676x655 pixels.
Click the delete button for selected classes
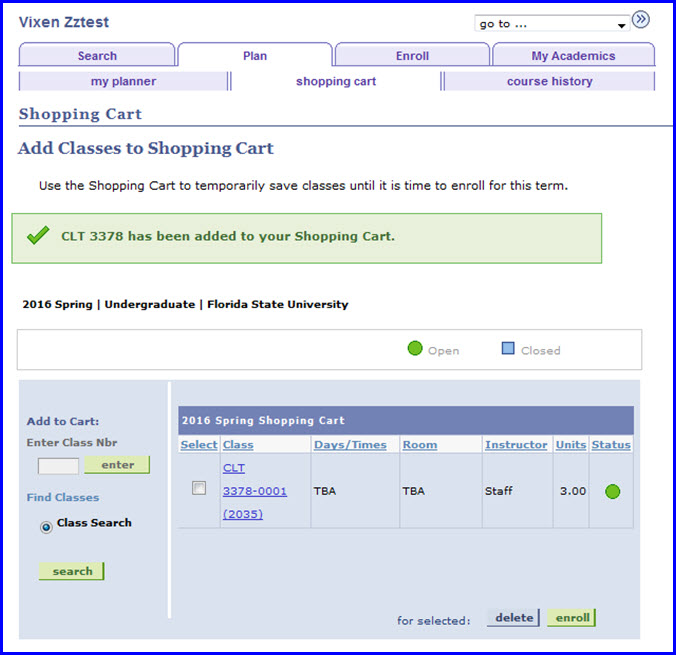(x=513, y=617)
